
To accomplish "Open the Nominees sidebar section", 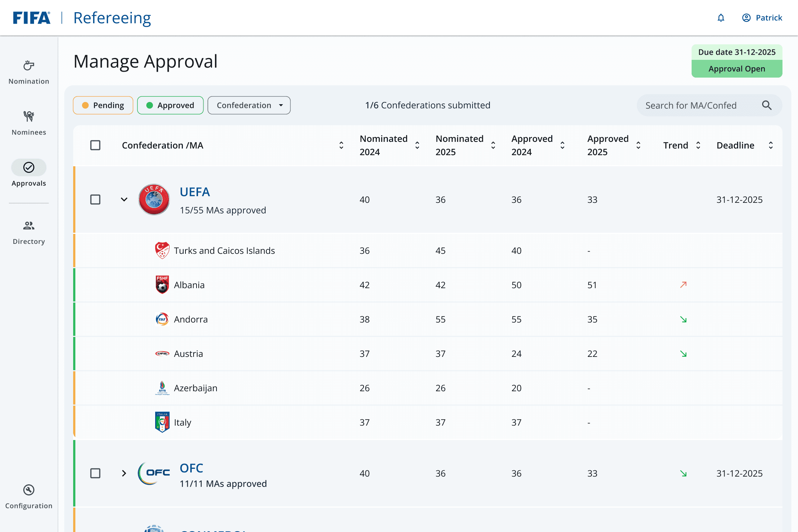I will [x=29, y=124].
